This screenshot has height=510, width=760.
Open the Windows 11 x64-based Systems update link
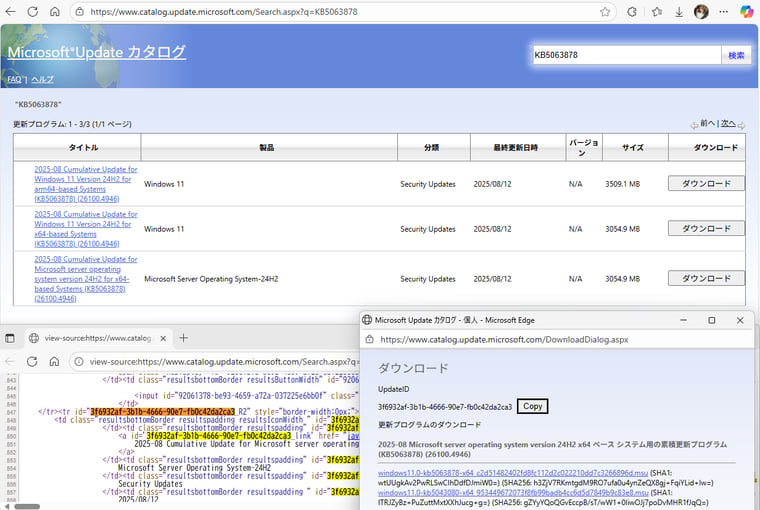[x=86, y=229]
